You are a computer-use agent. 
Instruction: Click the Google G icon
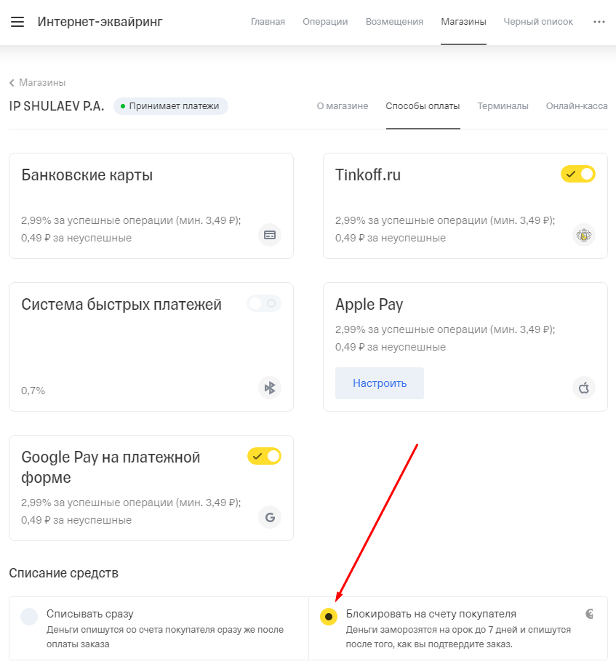tap(270, 517)
